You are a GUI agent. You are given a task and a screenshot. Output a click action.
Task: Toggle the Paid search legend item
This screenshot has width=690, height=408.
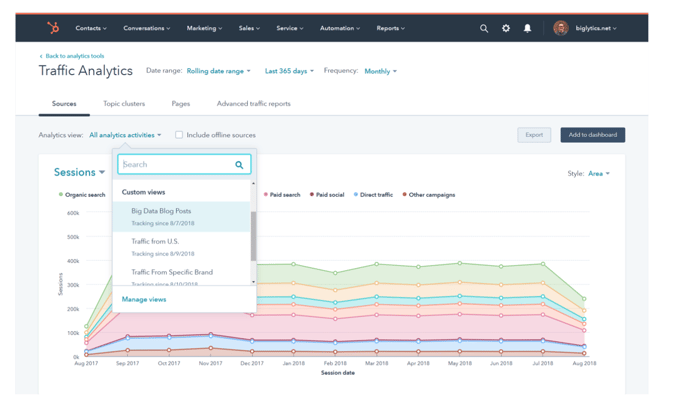(282, 195)
